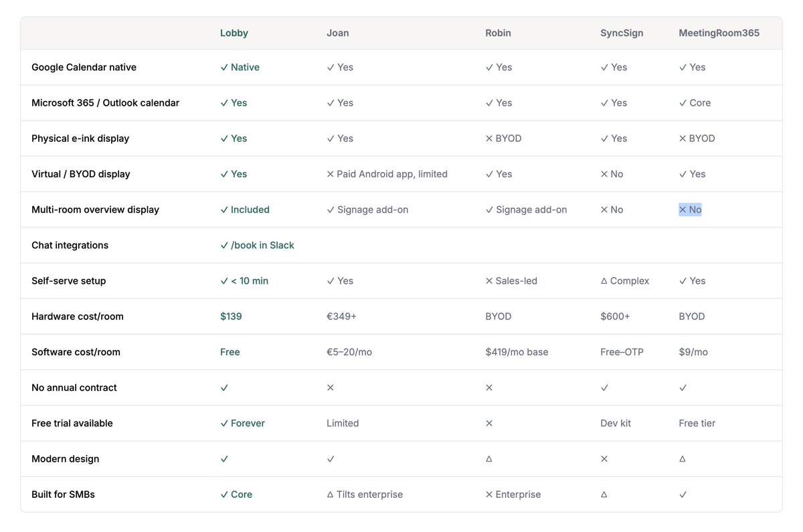Click the $419/mo base cell
This screenshot has height=532, width=803.
coord(517,352)
